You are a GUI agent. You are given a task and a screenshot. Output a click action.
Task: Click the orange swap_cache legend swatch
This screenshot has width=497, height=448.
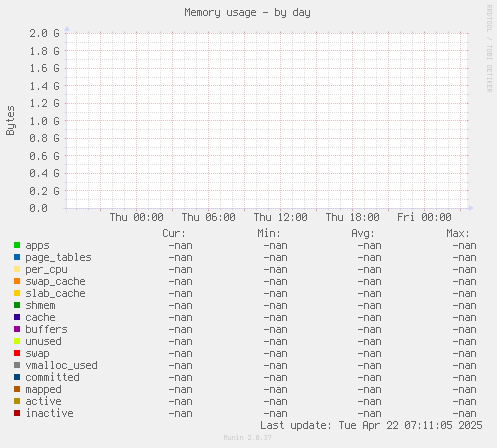pyautogui.click(x=17, y=281)
